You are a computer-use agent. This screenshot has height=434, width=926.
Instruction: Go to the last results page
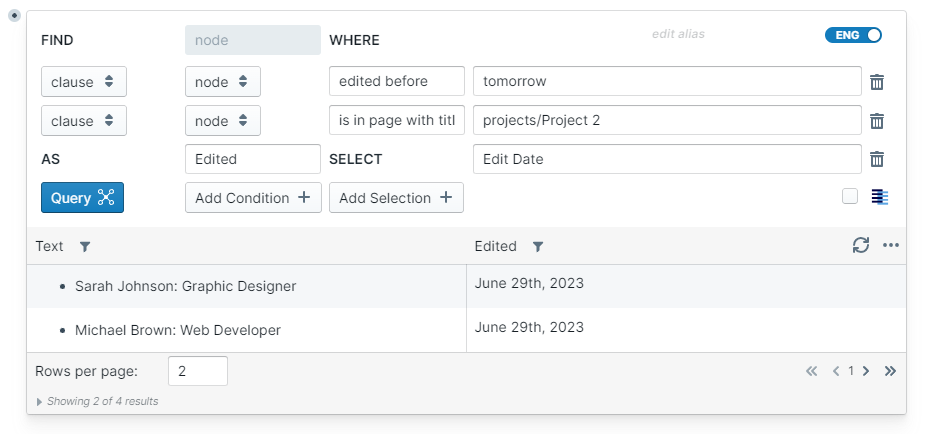pos(890,371)
